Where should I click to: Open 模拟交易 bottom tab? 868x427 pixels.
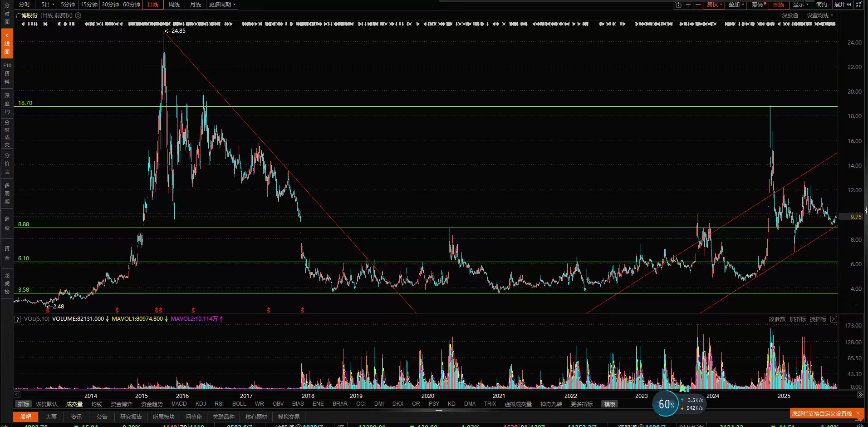click(289, 417)
